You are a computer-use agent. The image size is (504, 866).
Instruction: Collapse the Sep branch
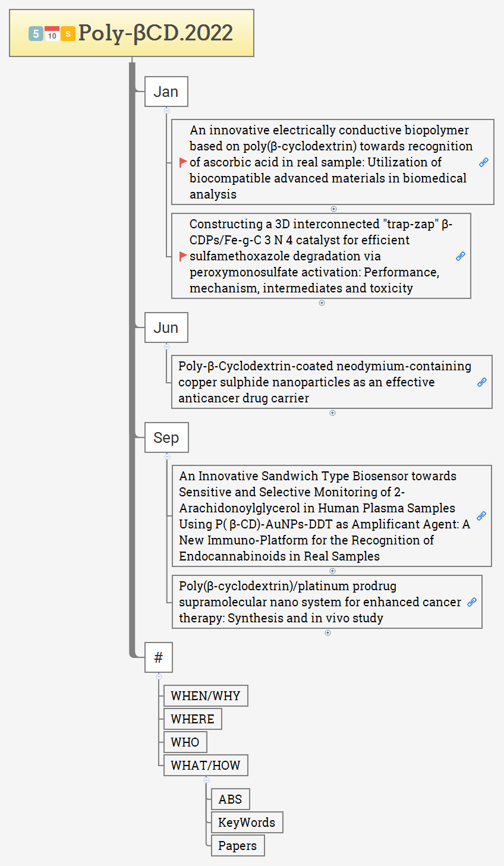pos(166,456)
